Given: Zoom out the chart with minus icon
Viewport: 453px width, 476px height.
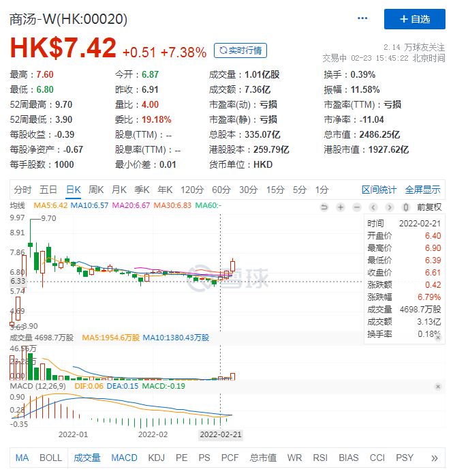Looking at the screenshot, I should pyautogui.click(x=357, y=207).
